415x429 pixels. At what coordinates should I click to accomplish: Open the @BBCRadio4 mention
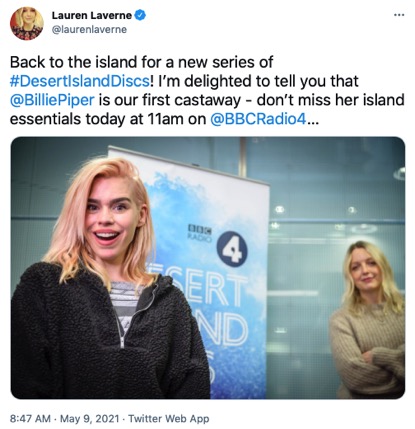tap(258, 119)
